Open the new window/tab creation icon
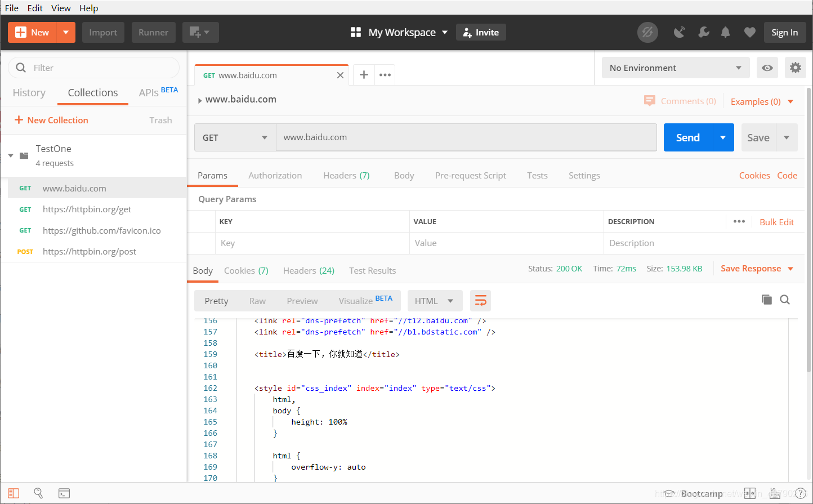The image size is (813, 504). coord(200,32)
